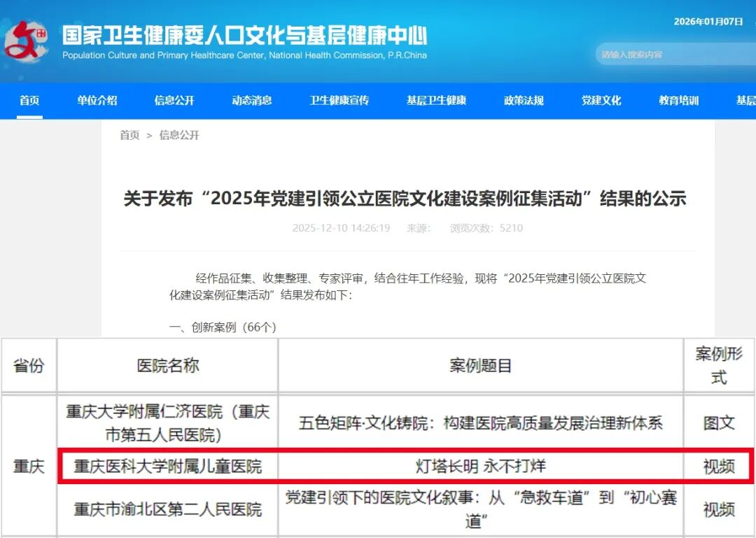
Task: Select the 教育培训 navigation item
Action: 678,101
